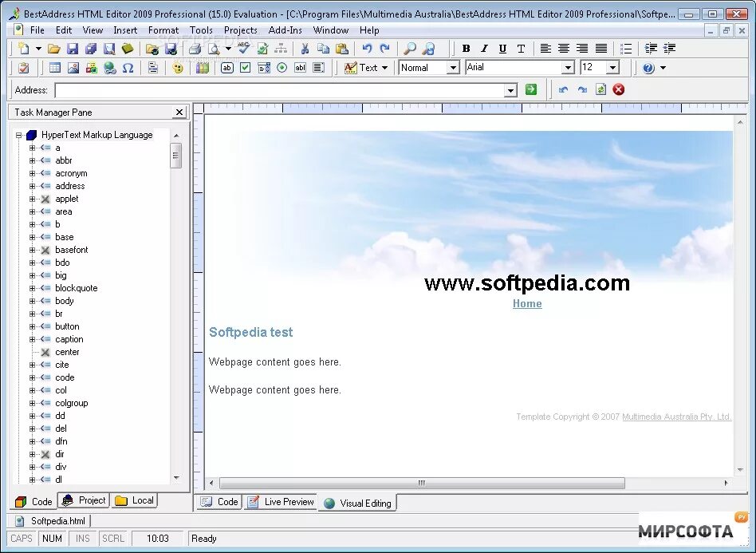Image resolution: width=756 pixels, height=553 pixels.
Task: Expand the body tree node
Action: 33,301
